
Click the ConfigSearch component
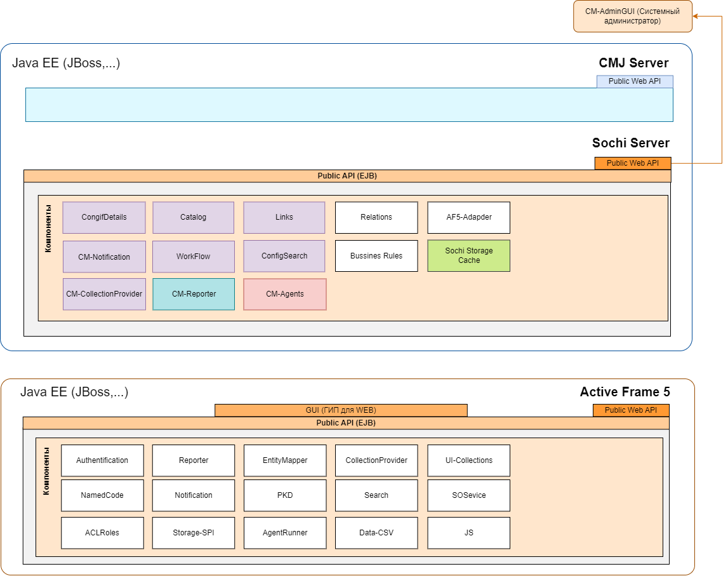click(x=284, y=256)
